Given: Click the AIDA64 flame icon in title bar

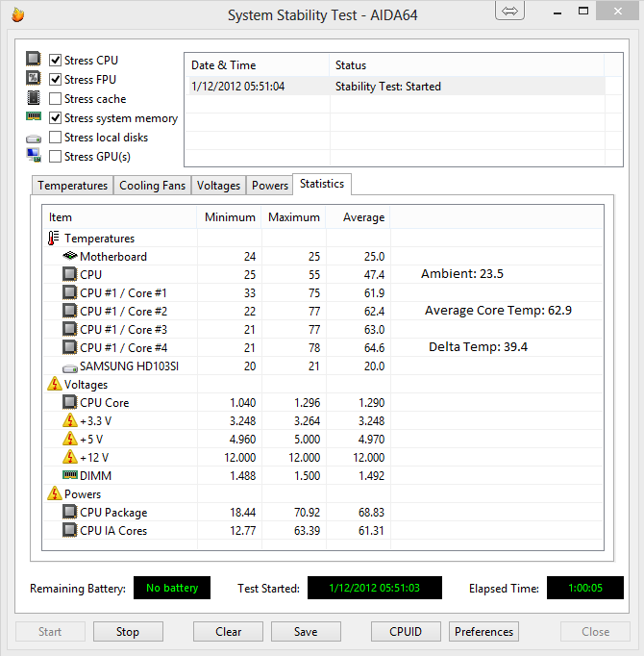Looking at the screenshot, I should [x=17, y=14].
